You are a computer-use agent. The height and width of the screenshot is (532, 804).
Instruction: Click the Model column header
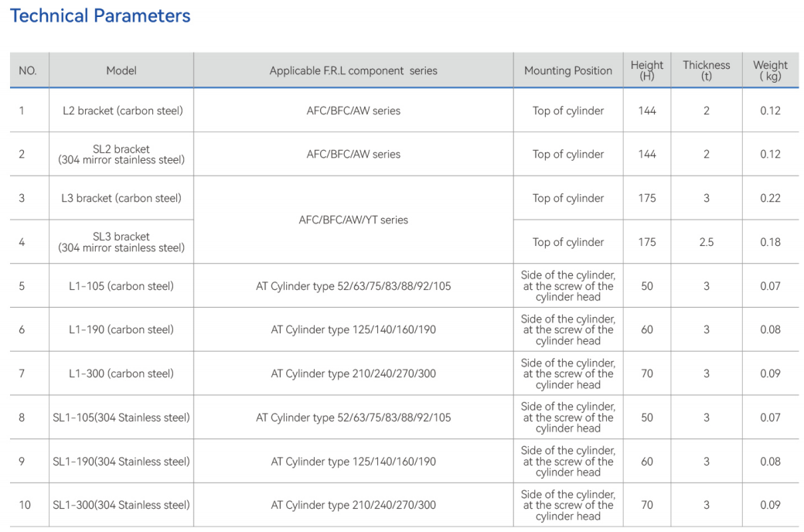point(121,71)
